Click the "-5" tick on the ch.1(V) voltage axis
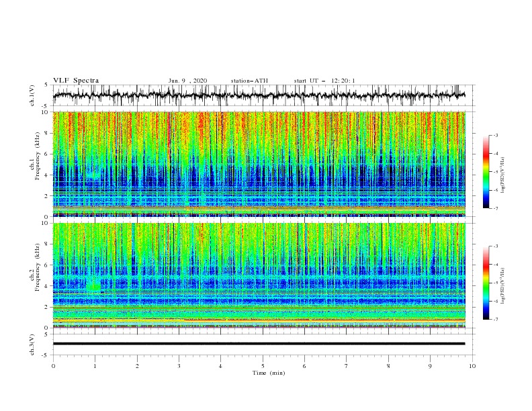Viewport: 532px width, 411px height. click(x=45, y=106)
